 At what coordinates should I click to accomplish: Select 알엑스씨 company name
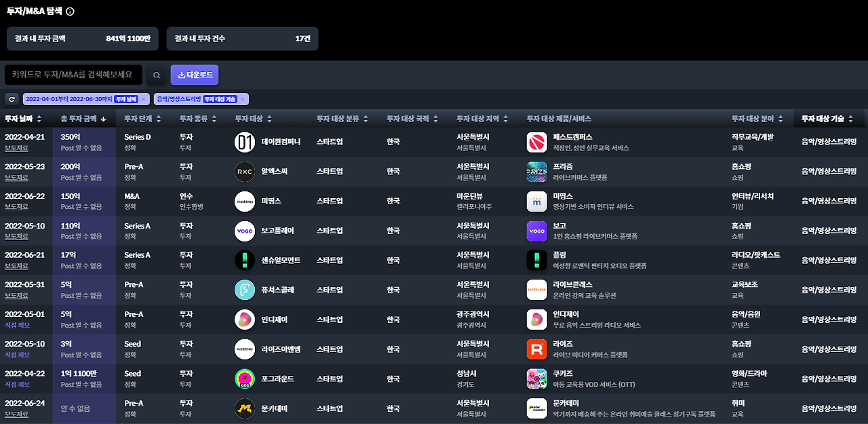tap(275, 172)
